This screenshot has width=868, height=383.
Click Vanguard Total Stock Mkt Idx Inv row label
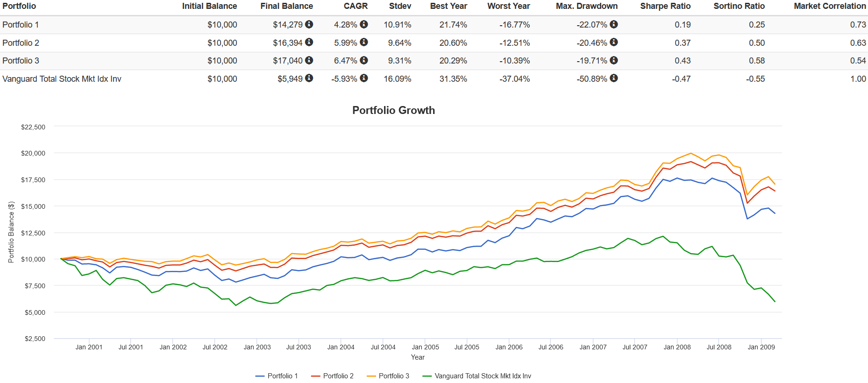pos(62,79)
